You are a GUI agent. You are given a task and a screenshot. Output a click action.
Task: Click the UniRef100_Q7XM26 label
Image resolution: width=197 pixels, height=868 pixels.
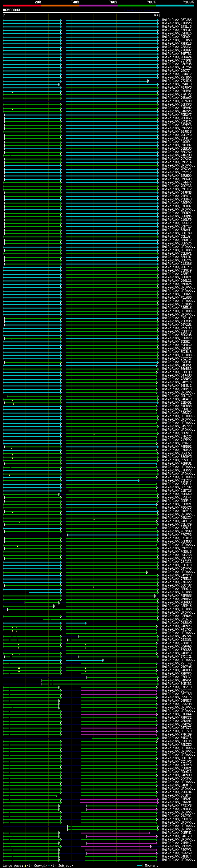[177, 81]
